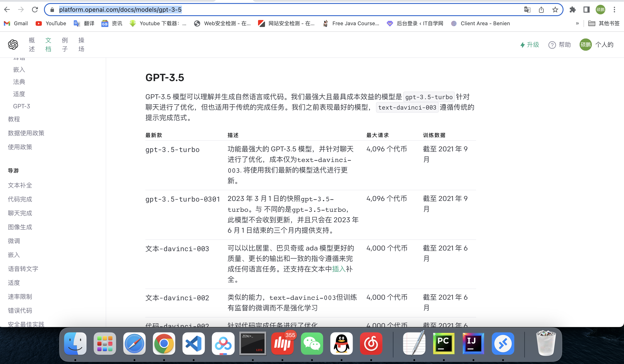Select 法典 in the sidebar

click(x=19, y=82)
